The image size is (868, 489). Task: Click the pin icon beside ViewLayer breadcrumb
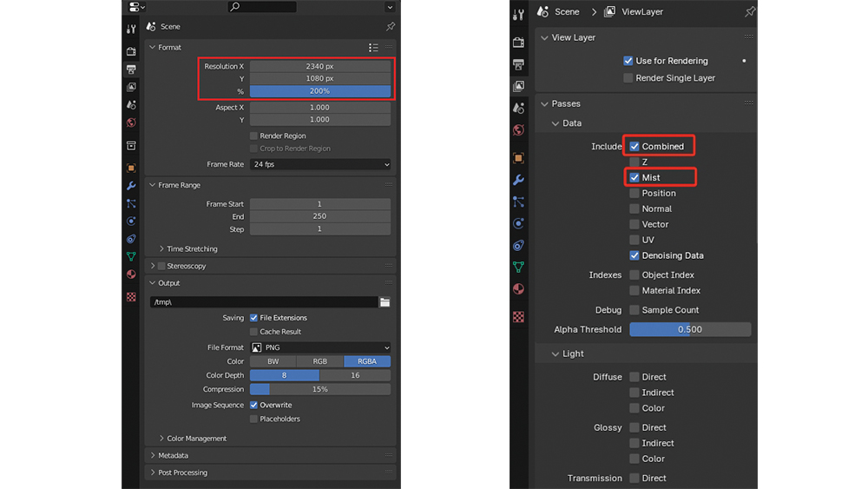pos(750,12)
